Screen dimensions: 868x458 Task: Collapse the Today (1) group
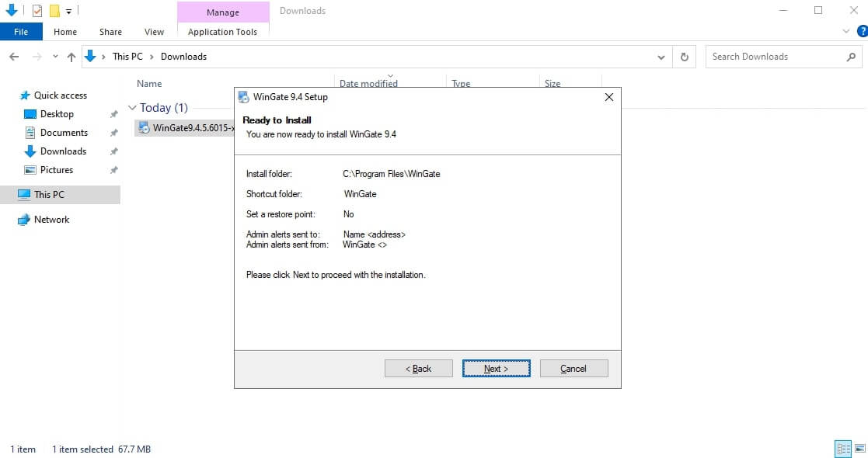(132, 108)
